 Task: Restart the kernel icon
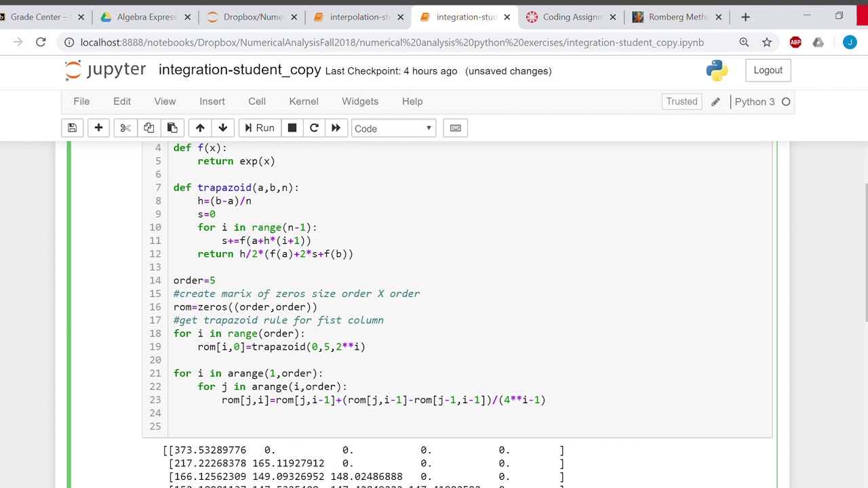(x=314, y=128)
